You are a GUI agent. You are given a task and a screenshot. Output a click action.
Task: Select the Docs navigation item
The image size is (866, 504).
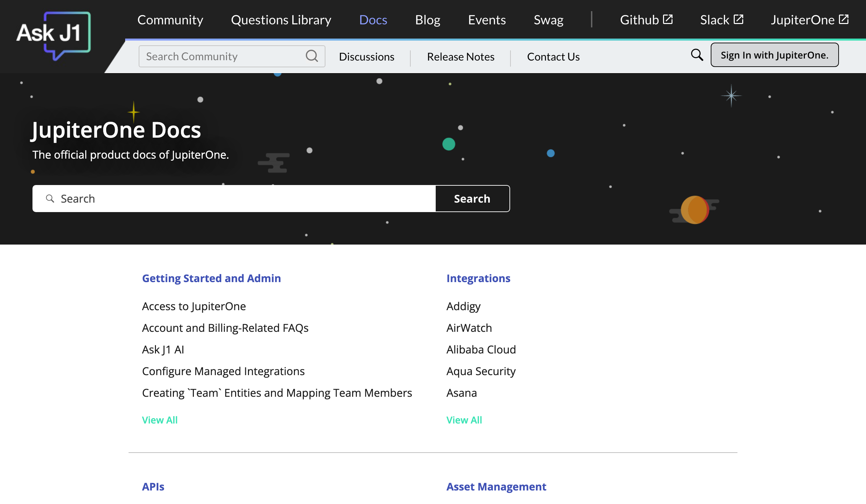tap(373, 20)
